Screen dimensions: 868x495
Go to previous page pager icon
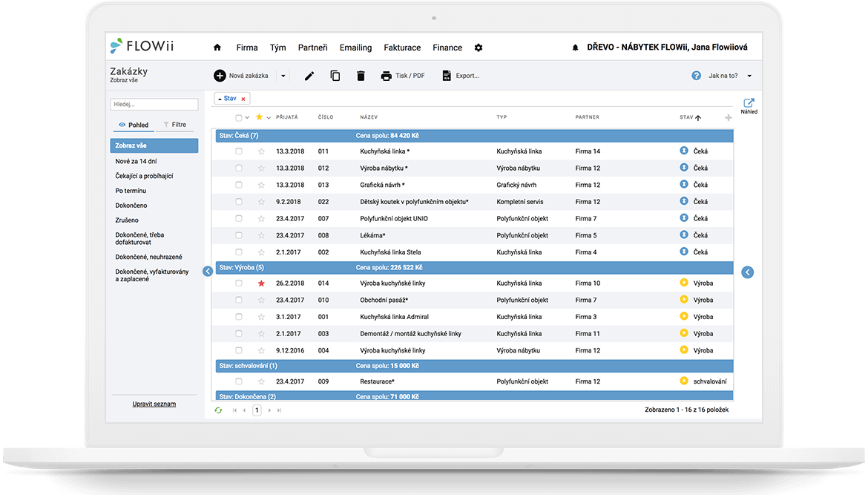click(244, 410)
